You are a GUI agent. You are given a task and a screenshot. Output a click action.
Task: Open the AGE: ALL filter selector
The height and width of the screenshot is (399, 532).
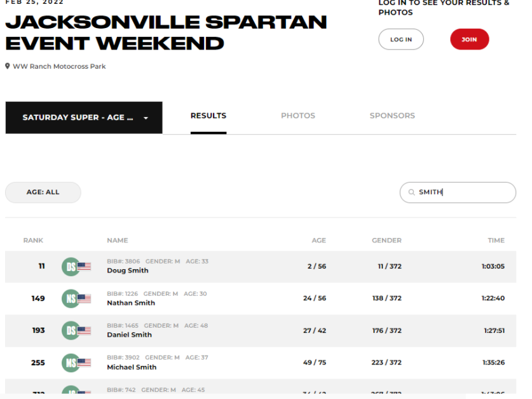pos(43,192)
